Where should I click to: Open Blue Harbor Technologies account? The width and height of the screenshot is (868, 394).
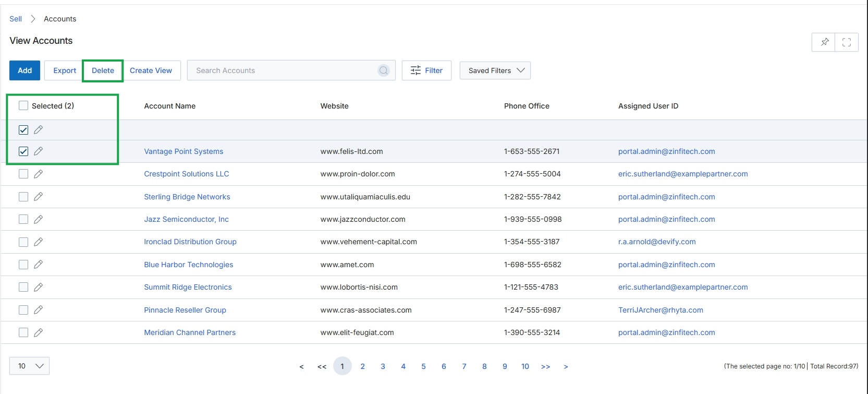[189, 265]
